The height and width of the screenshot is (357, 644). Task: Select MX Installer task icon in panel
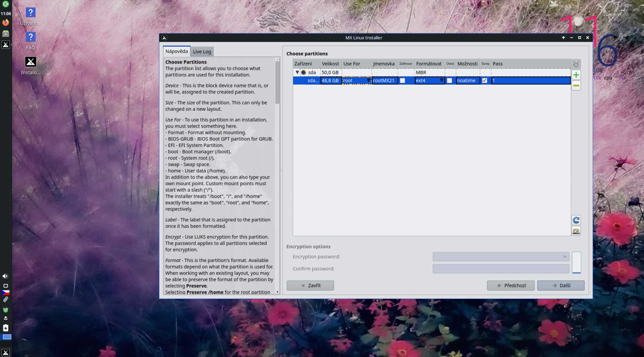click(6, 45)
